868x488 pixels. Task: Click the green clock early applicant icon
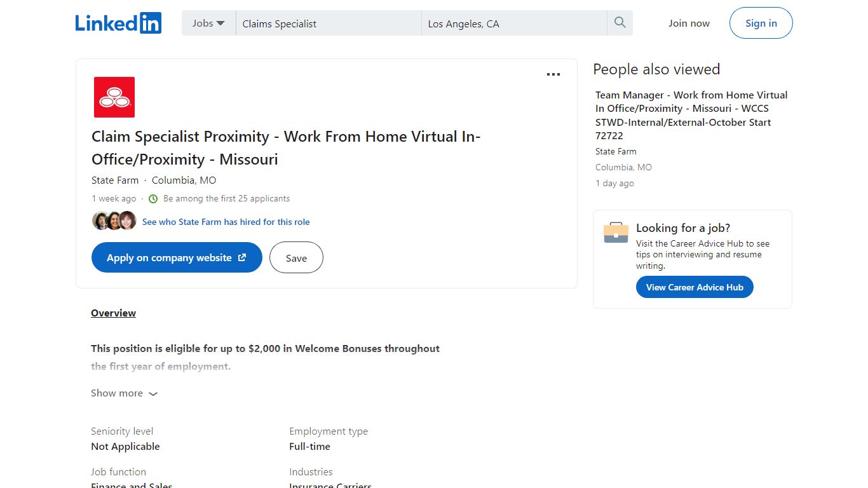(153, 199)
